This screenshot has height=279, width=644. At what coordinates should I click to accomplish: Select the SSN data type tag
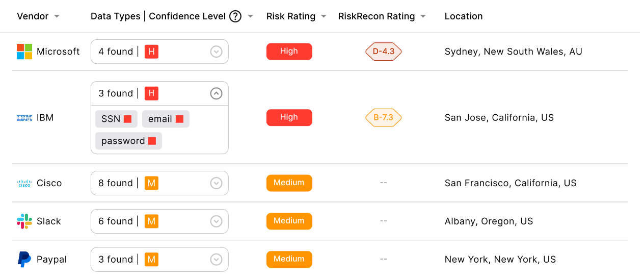coord(117,119)
